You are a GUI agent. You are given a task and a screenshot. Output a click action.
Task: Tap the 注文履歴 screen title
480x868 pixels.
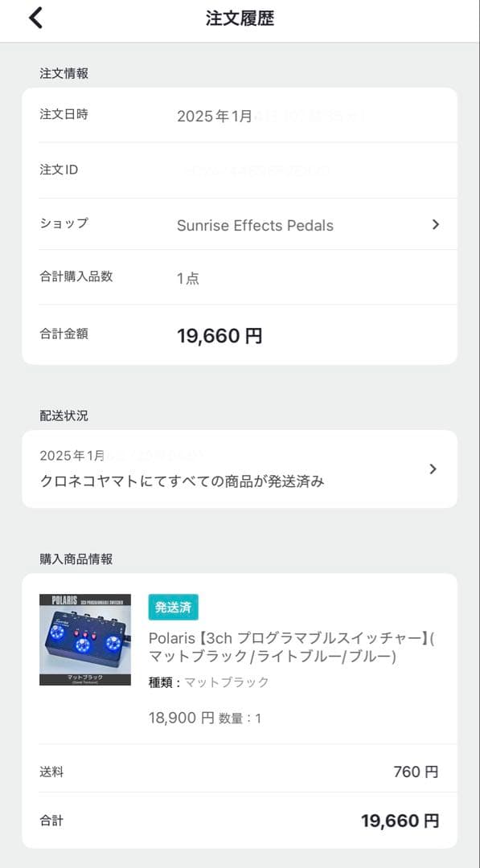240,18
